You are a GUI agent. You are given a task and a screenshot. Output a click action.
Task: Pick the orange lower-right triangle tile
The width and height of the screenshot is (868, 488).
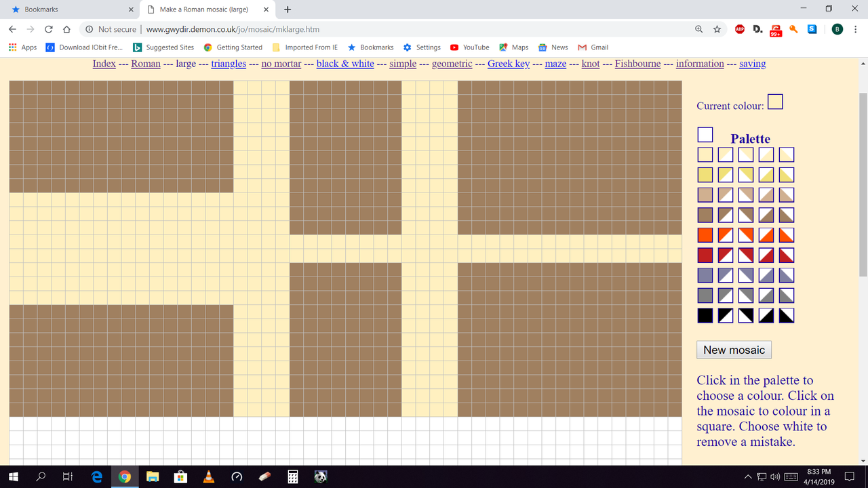[x=766, y=235]
